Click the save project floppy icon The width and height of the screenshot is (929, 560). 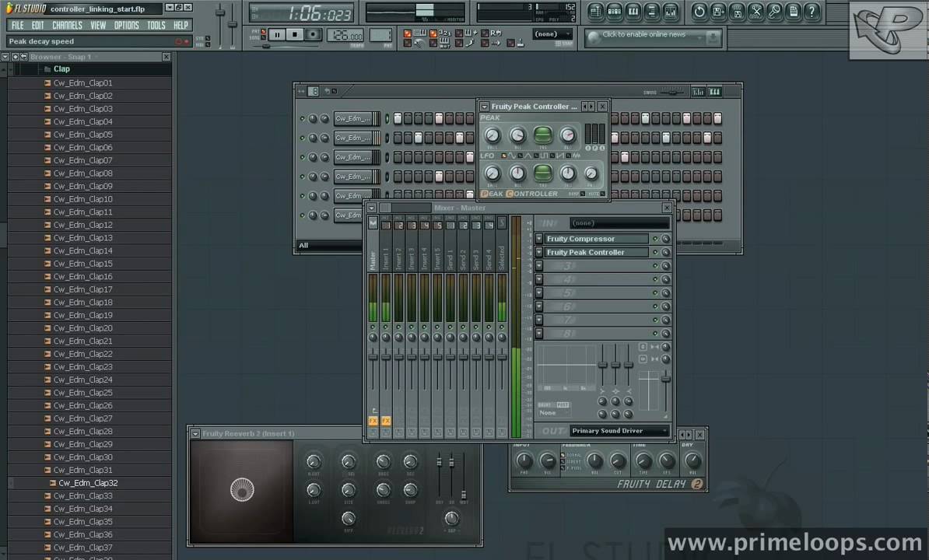coord(737,11)
